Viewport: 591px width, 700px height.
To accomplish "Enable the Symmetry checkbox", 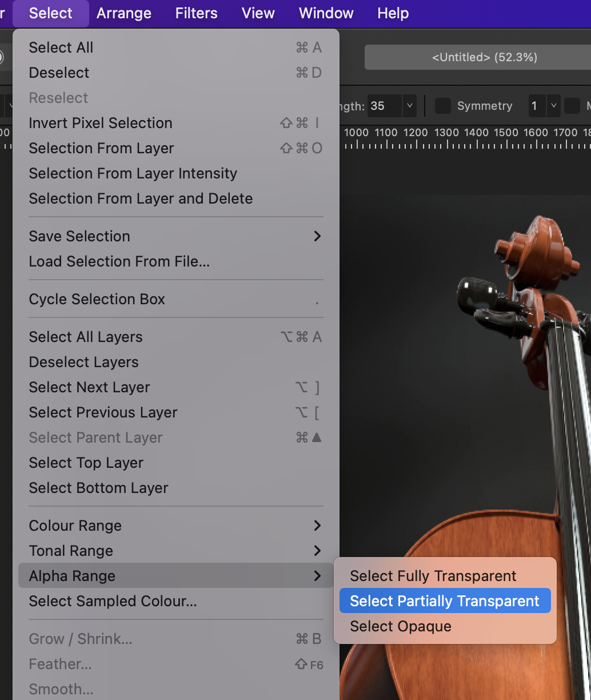I will [443, 106].
